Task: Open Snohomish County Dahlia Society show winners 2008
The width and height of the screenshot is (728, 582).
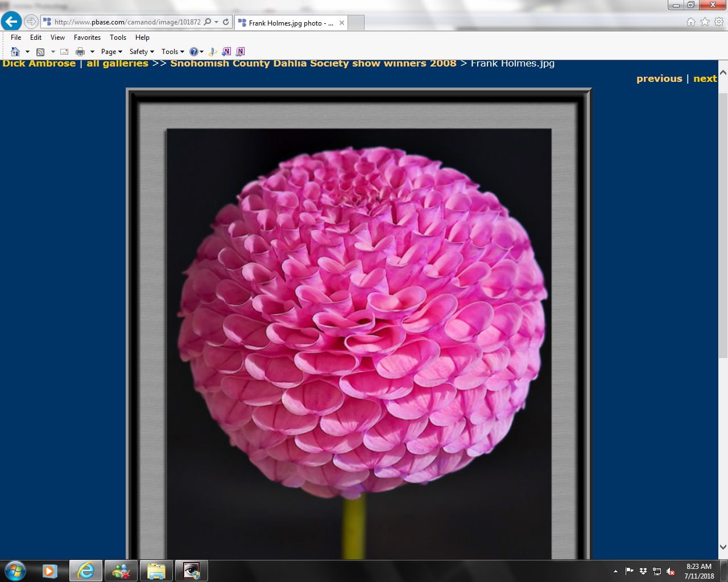Action: [313, 63]
